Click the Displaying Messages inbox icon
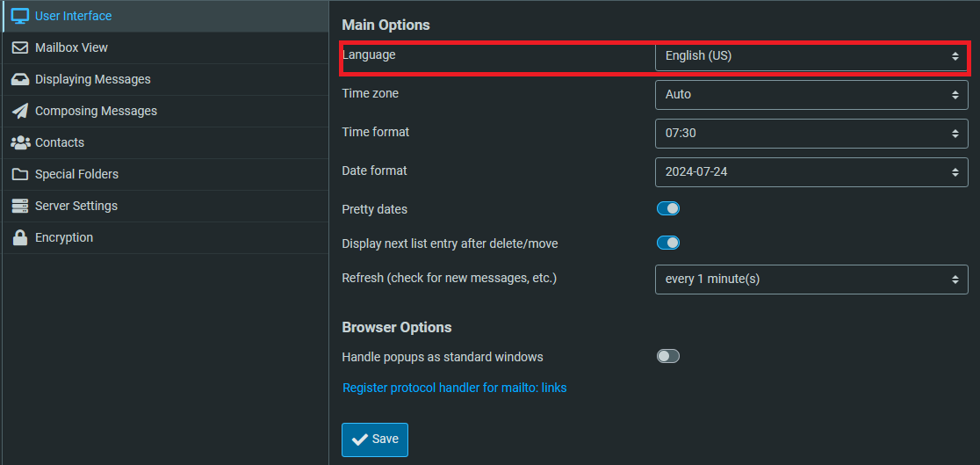 pos(20,79)
